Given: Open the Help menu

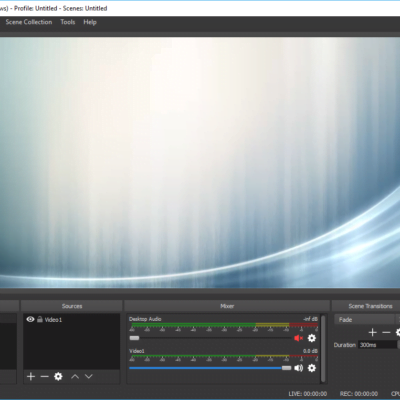Looking at the screenshot, I should pos(90,22).
